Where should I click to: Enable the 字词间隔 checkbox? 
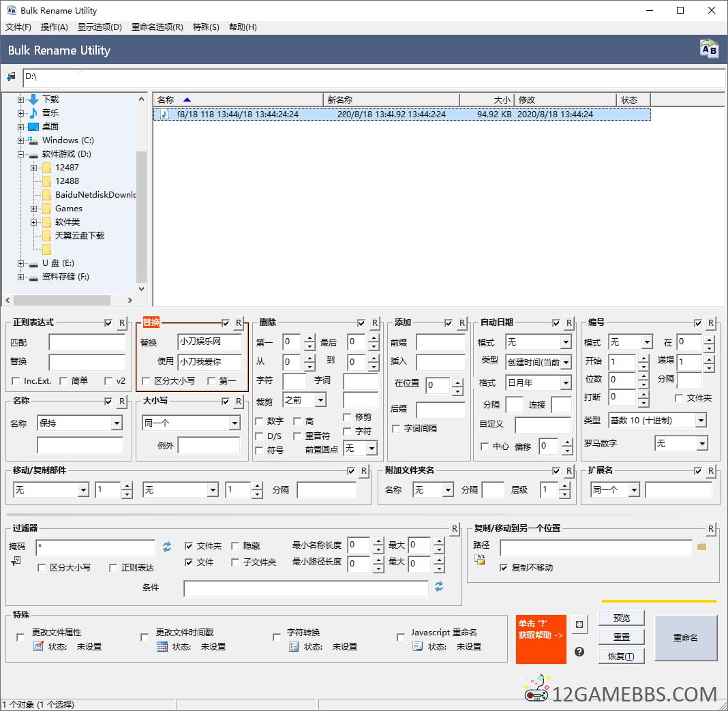(x=396, y=429)
